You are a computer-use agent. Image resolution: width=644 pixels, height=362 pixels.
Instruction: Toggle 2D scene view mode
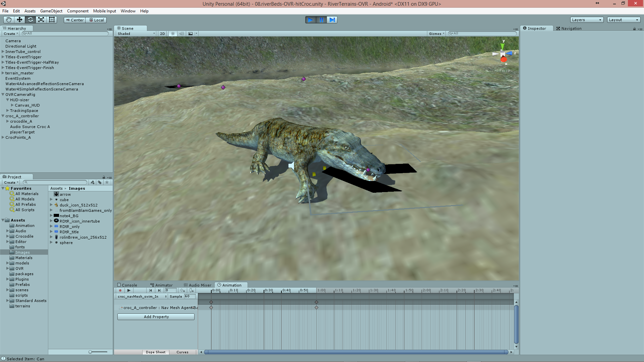(x=162, y=34)
